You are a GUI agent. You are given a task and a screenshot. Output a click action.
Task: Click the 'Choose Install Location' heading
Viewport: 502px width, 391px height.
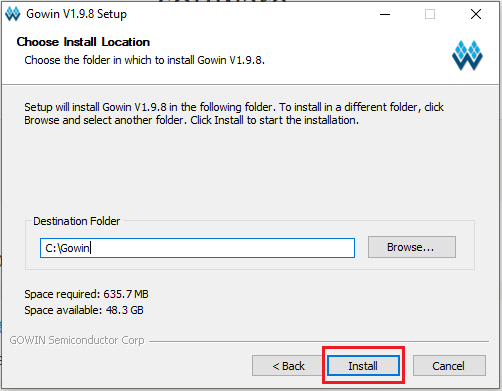click(x=83, y=42)
